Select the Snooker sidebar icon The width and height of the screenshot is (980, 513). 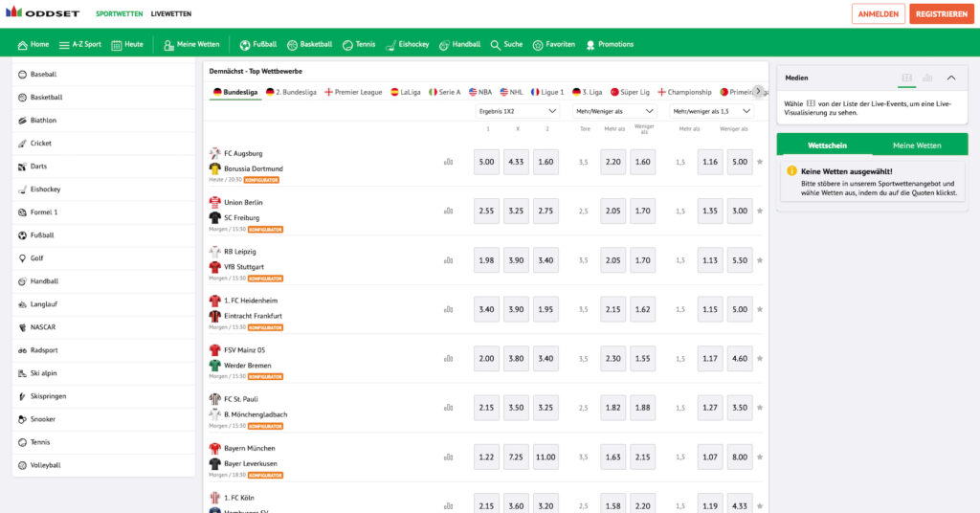pos(23,419)
